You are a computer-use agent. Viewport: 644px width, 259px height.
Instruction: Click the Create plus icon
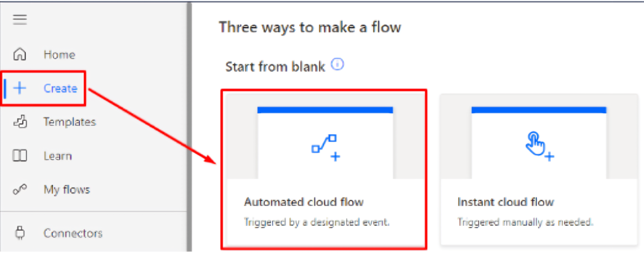(20, 88)
